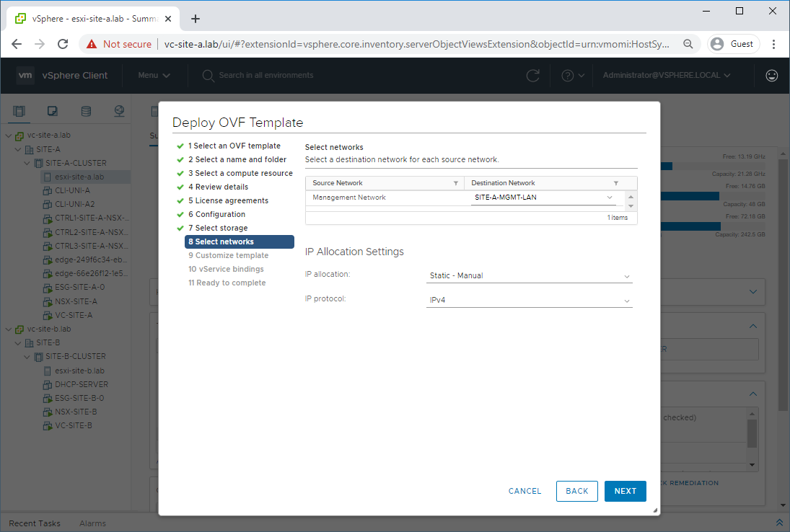This screenshot has height=532, width=790.
Task: Select the CLI-UNI-A2 virtual machine
Action: click(x=74, y=204)
